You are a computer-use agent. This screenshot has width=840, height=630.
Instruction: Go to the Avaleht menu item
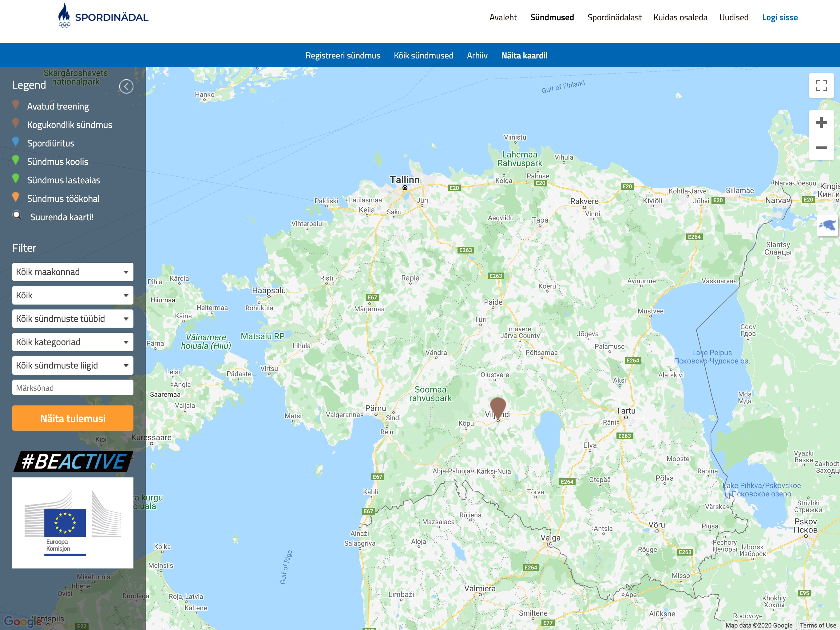503,18
